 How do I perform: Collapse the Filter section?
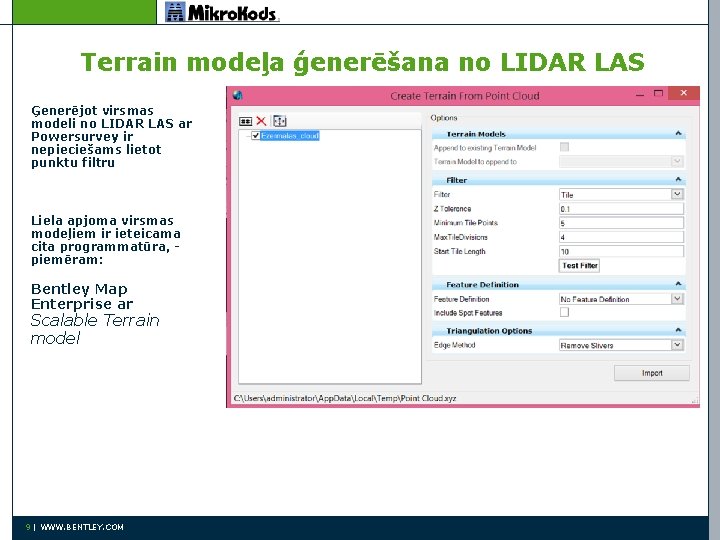pos(678,180)
